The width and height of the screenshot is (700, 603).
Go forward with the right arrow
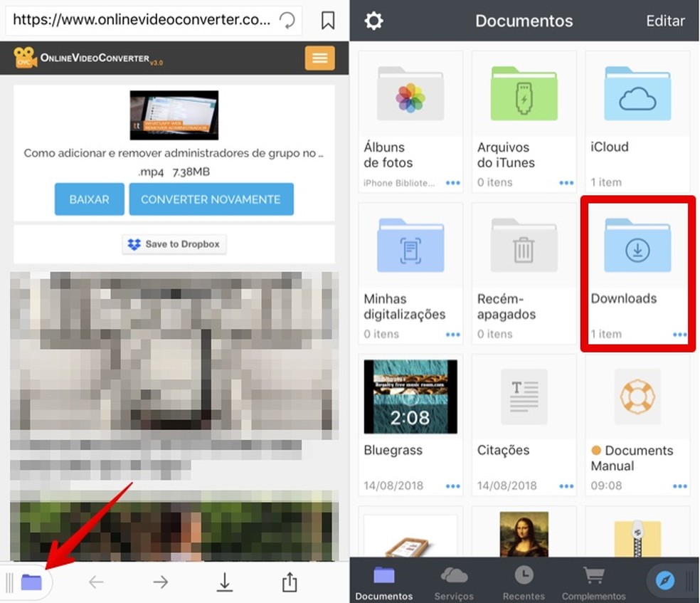pyautogui.click(x=160, y=582)
